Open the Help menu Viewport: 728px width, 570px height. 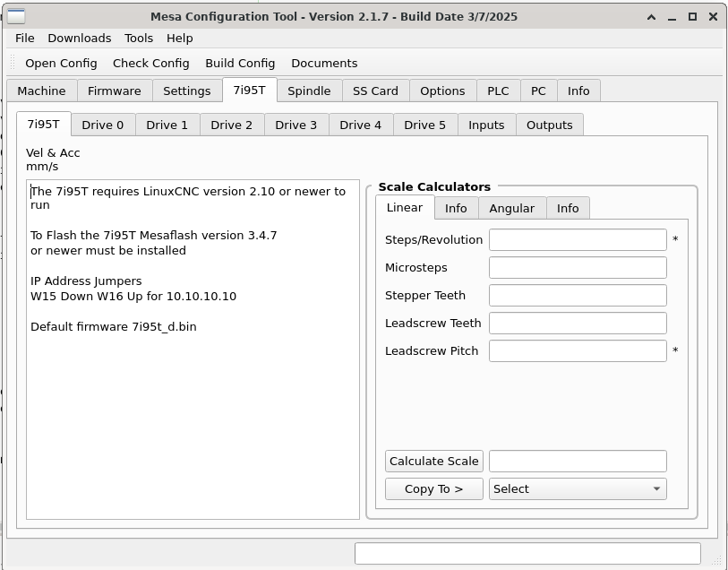point(180,39)
